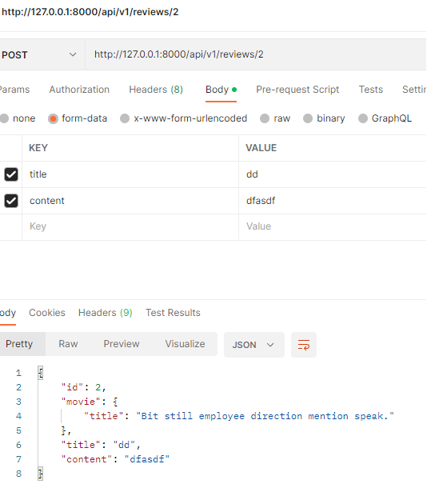427x504 pixels.
Task: Click the "title": "dd" response line
Action: [x=101, y=445]
